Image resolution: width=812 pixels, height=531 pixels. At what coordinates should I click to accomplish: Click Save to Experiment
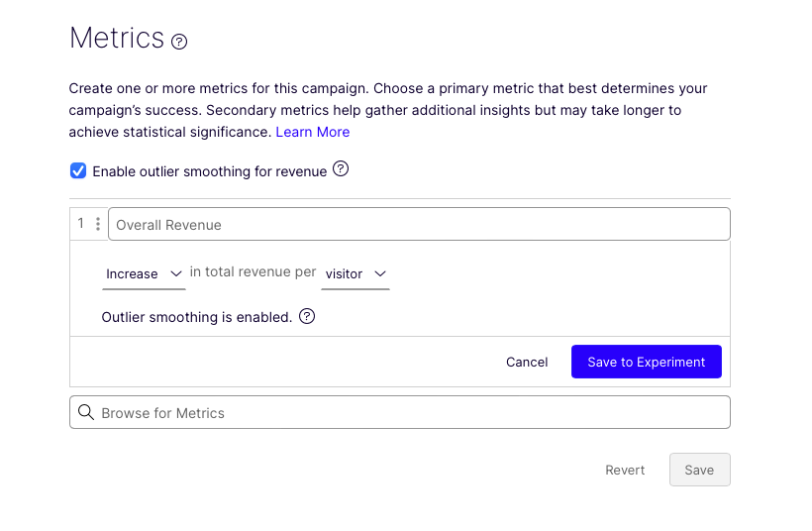pyautogui.click(x=647, y=362)
